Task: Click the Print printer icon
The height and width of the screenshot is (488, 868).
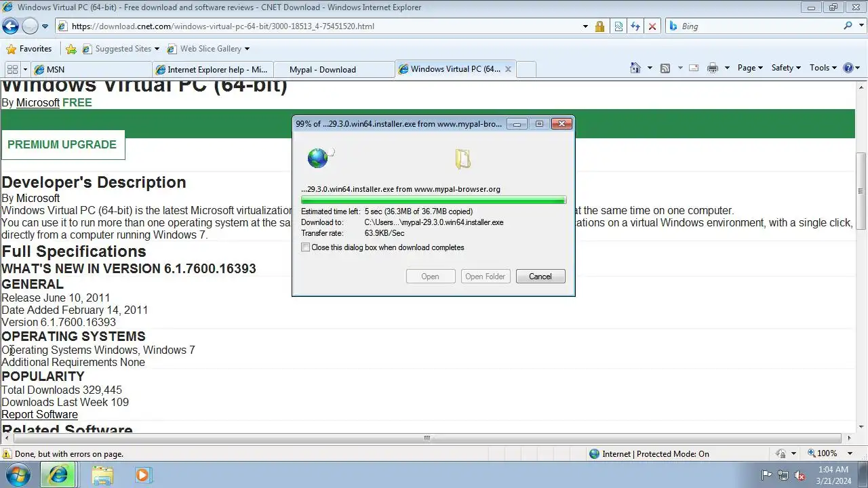Action: click(x=712, y=68)
